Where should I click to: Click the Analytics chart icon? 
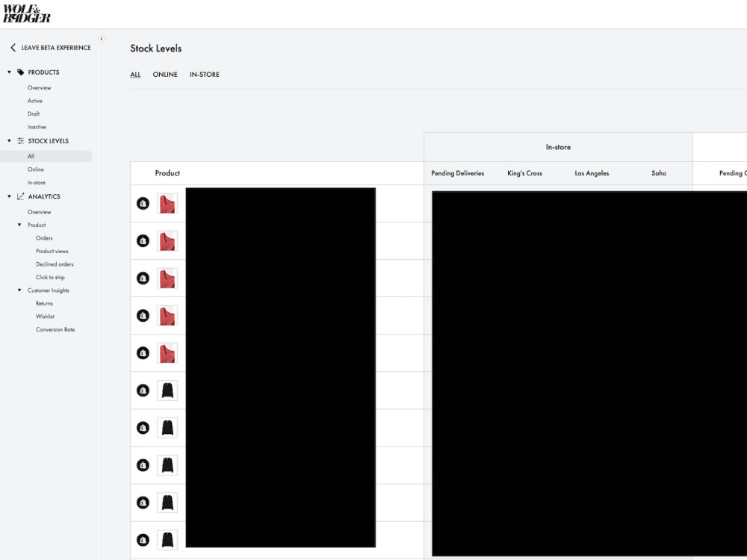[x=20, y=196]
